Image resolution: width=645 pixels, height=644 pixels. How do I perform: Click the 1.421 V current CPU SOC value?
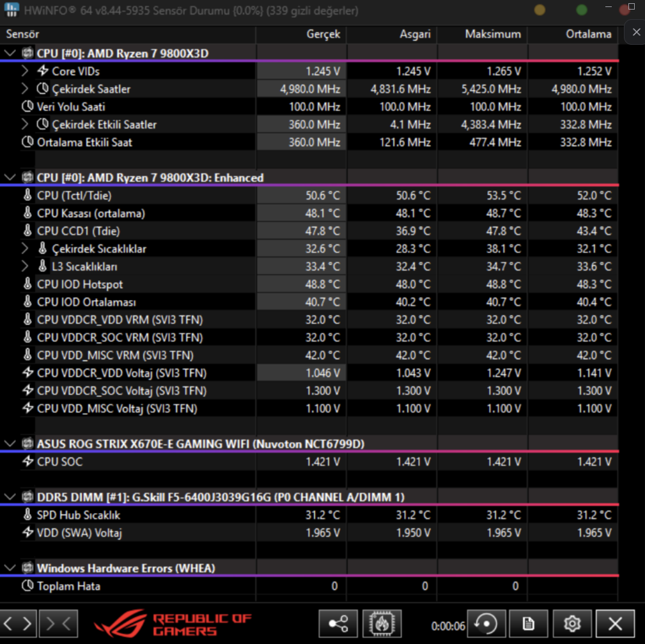(322, 462)
